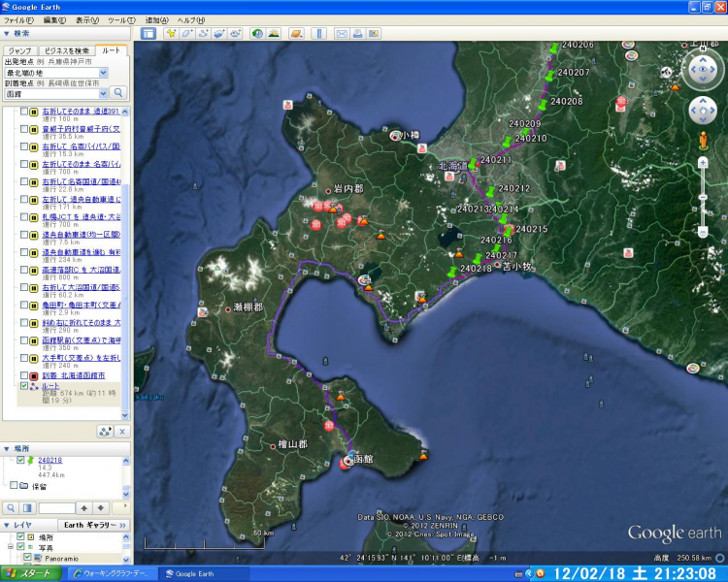The image size is (728, 582).
Task: Uncheck the 場所 layer checkbox
Action: click(x=20, y=536)
